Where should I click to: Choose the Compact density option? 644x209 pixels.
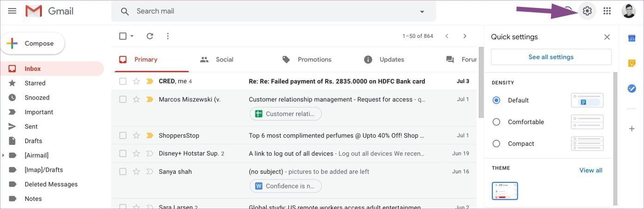click(x=496, y=144)
